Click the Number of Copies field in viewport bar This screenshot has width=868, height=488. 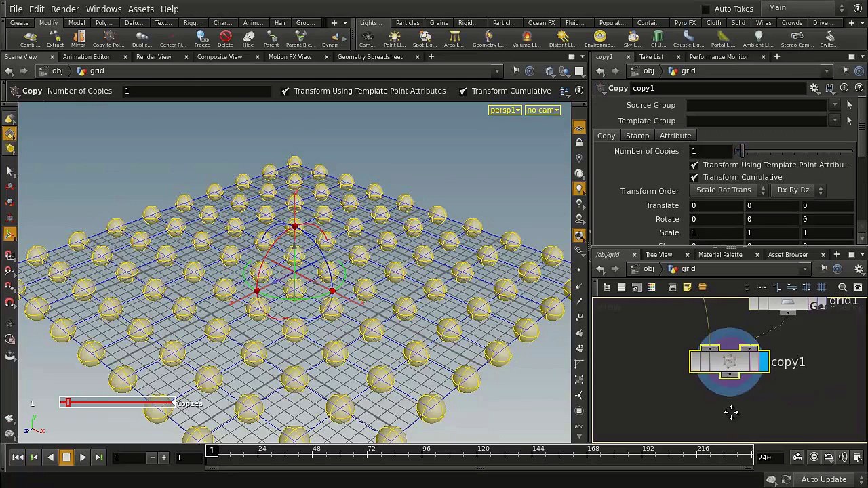[x=197, y=91]
